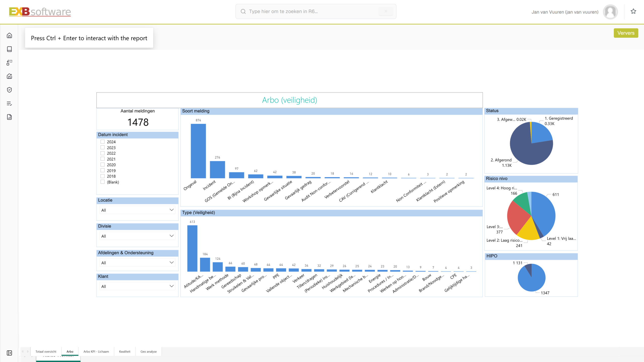This screenshot has width=644, height=362.
Task: Tick the 2021 checkbox
Action: point(103,159)
